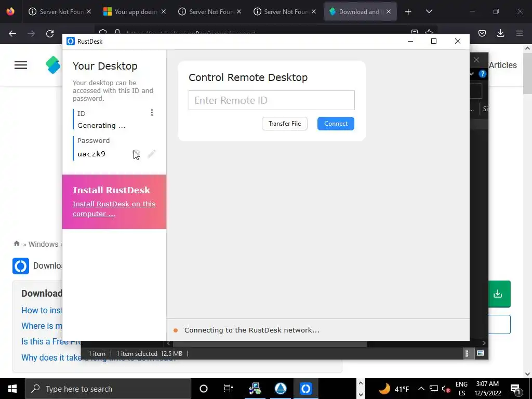Open a new browser tab

pos(408,11)
